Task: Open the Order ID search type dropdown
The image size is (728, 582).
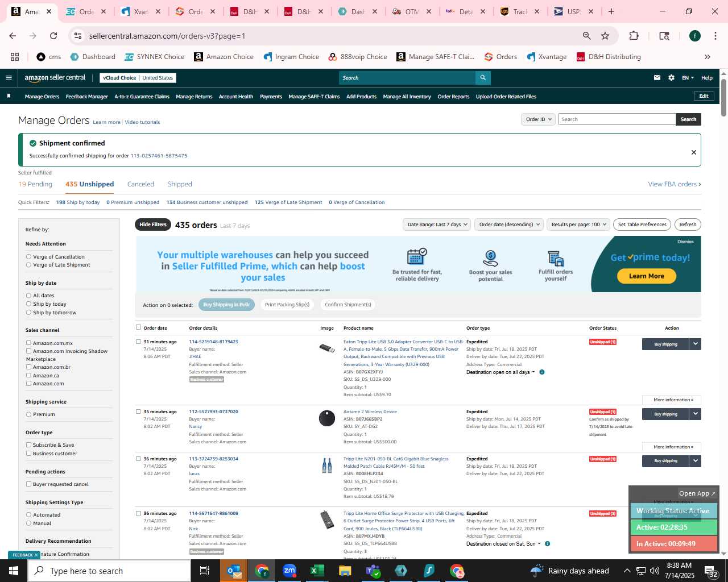Action: pyautogui.click(x=538, y=119)
